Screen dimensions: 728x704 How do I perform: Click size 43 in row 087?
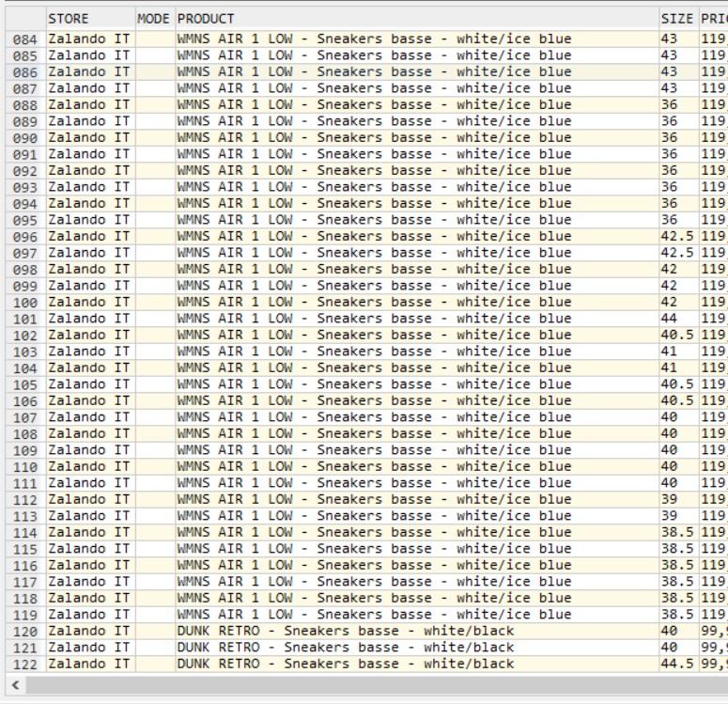[x=679, y=88]
